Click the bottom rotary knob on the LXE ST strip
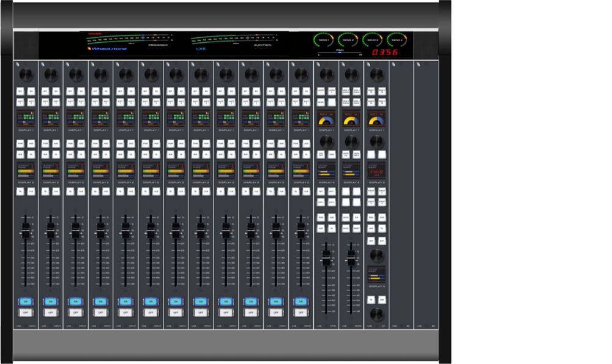The width and height of the screenshot is (612, 364). point(376,314)
